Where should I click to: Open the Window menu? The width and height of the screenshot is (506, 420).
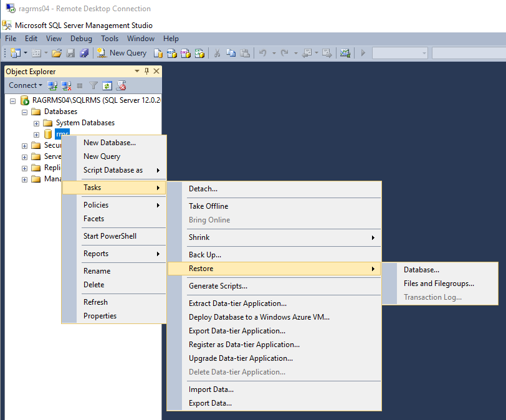tap(141, 39)
